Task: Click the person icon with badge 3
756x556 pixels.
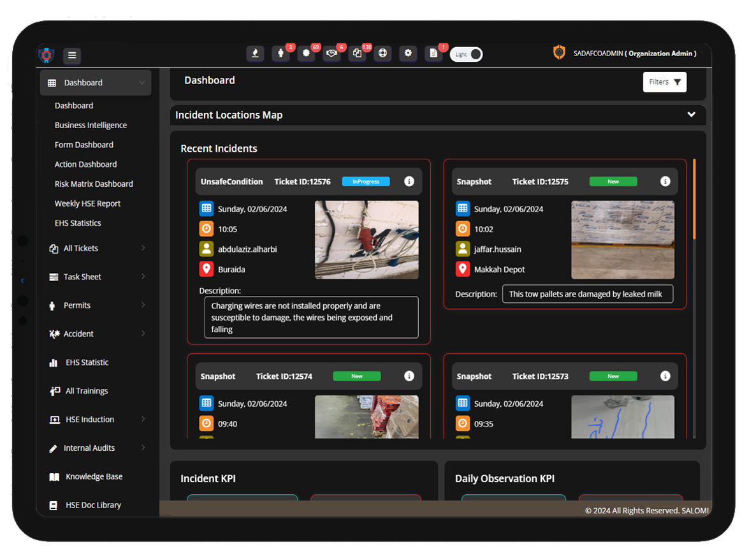Action: (x=280, y=54)
